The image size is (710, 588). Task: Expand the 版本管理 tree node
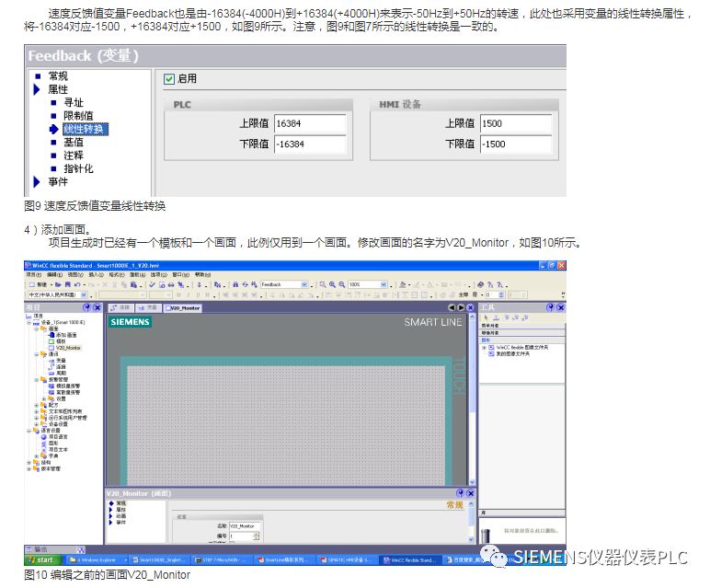pyautogui.click(x=29, y=469)
